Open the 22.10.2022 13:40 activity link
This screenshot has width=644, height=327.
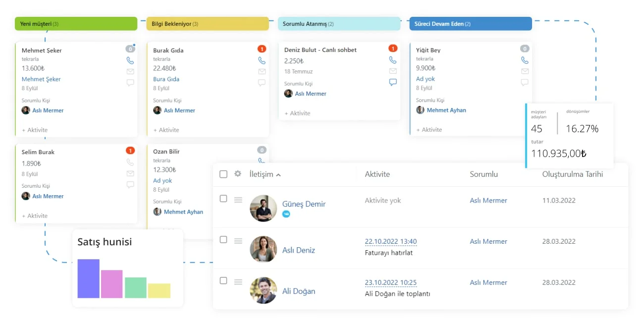click(391, 242)
